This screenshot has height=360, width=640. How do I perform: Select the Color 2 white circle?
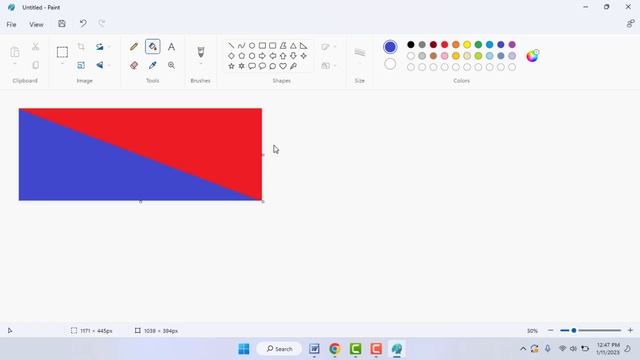(x=390, y=64)
